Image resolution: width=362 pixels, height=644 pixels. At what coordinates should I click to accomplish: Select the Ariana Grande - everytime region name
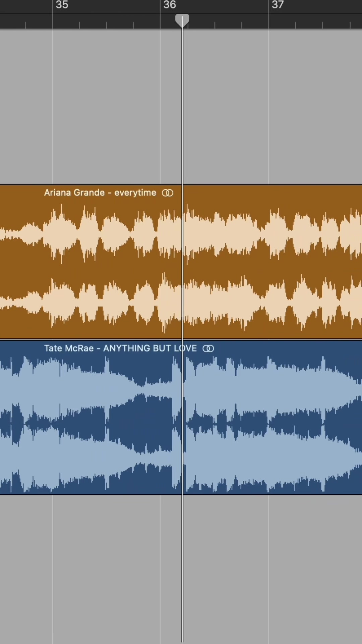coord(100,193)
